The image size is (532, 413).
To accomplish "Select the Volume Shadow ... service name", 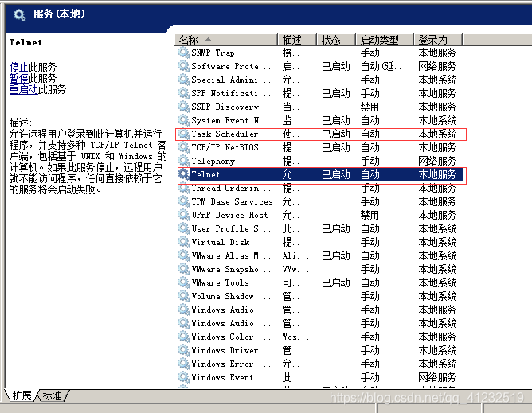I will [x=231, y=296].
